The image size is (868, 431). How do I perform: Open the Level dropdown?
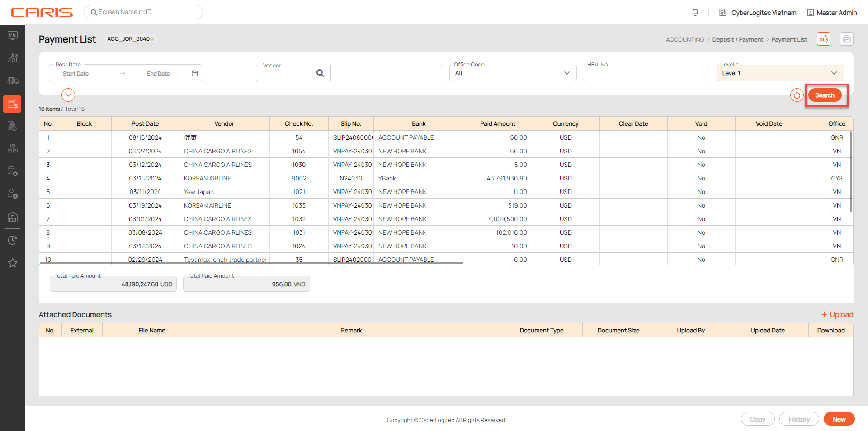point(833,73)
